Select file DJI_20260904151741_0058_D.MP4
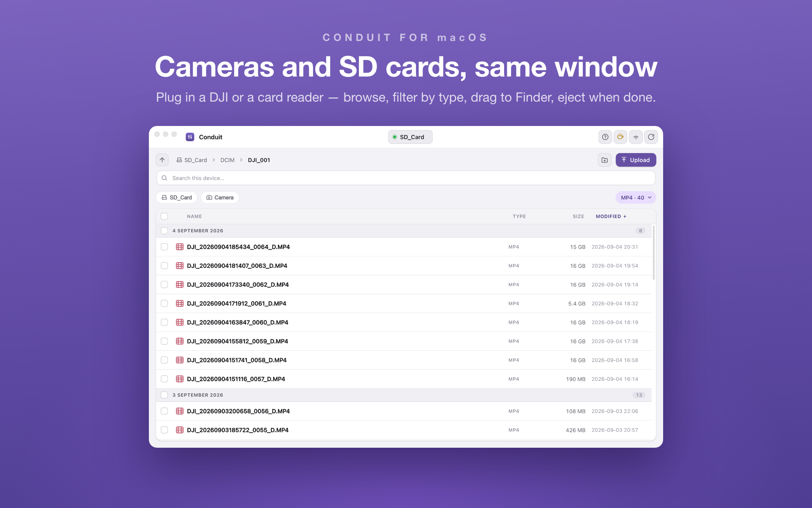Image resolution: width=812 pixels, height=508 pixels. 237,360
